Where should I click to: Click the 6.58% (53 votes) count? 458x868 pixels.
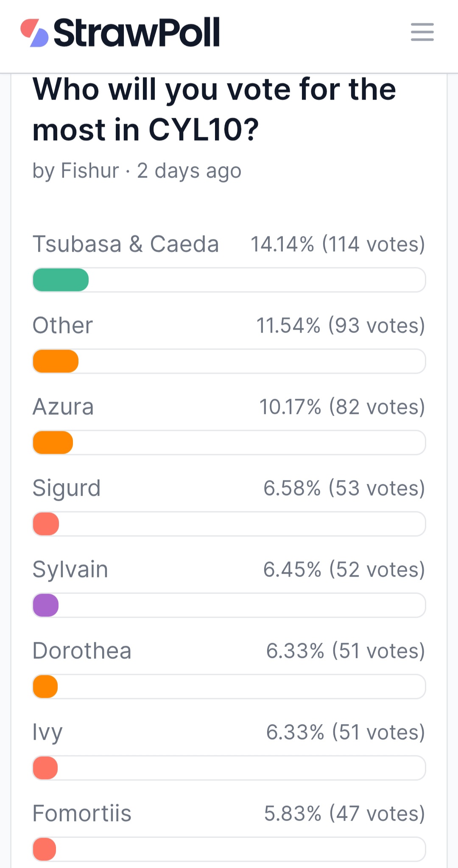click(x=344, y=488)
